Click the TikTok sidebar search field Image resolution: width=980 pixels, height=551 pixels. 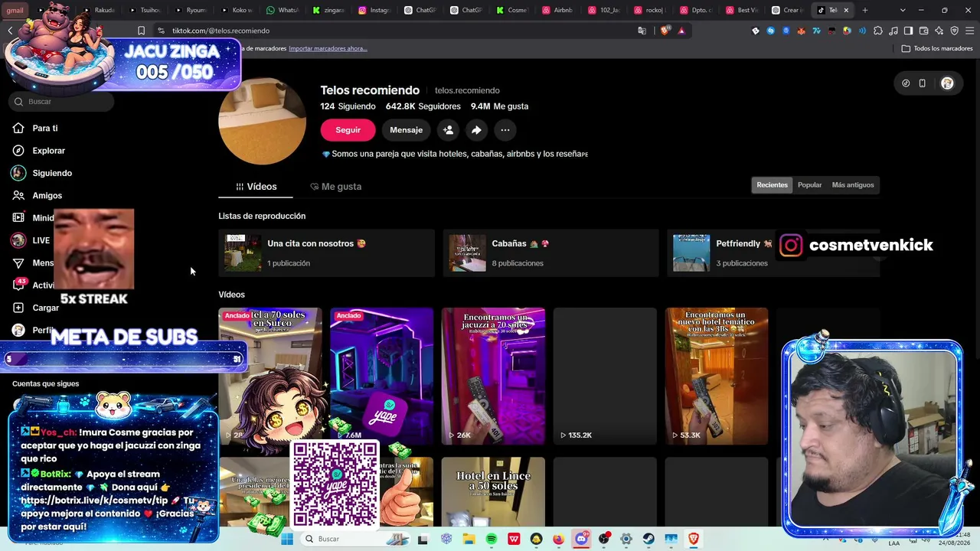pos(63,102)
